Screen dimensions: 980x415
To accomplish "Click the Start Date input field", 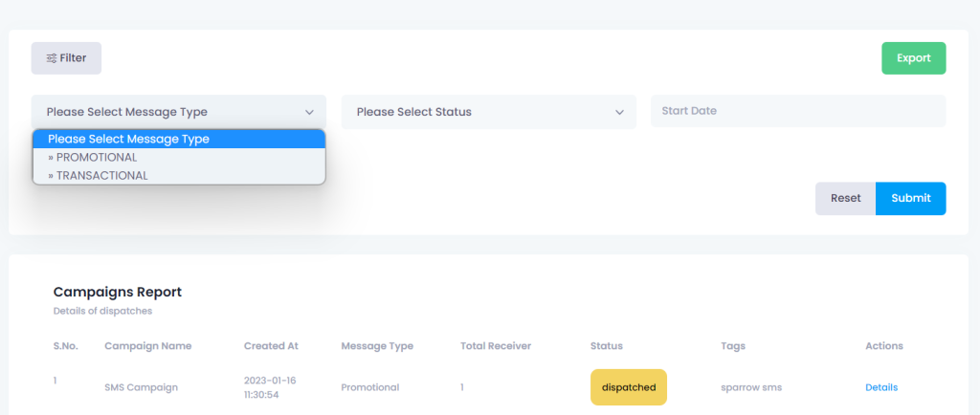I will 798,111.
